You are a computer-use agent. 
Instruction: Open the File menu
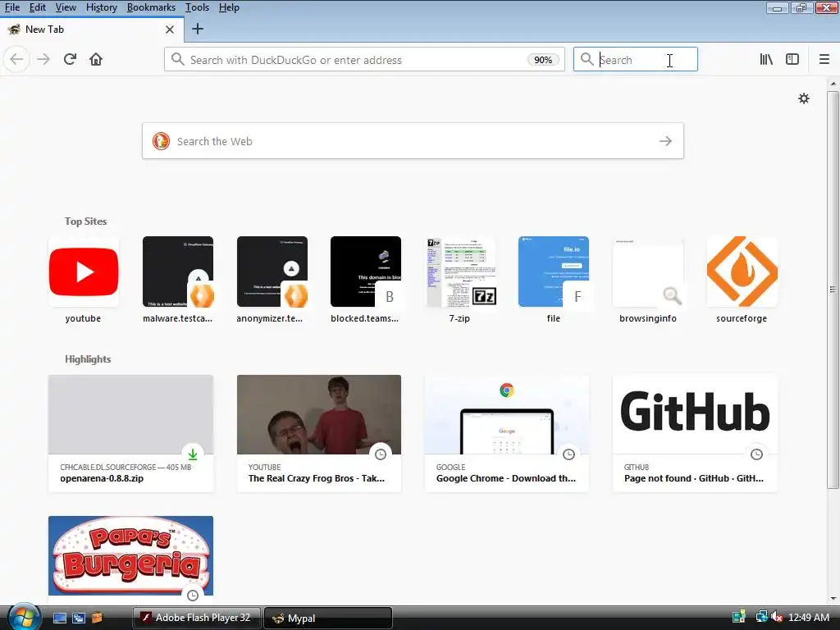pyautogui.click(x=11, y=7)
